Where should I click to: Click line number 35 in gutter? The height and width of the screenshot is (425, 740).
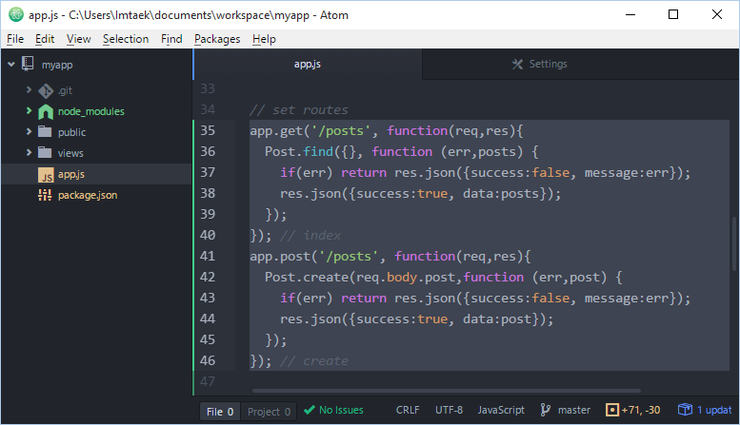click(x=208, y=130)
